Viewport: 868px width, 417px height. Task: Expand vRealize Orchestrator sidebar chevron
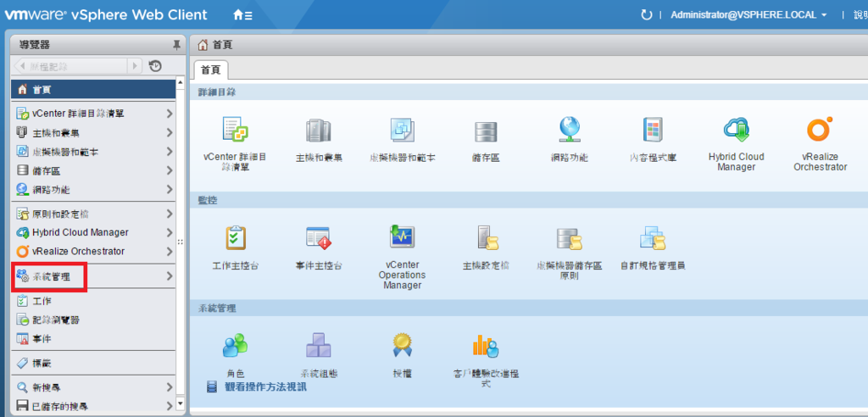tap(170, 252)
